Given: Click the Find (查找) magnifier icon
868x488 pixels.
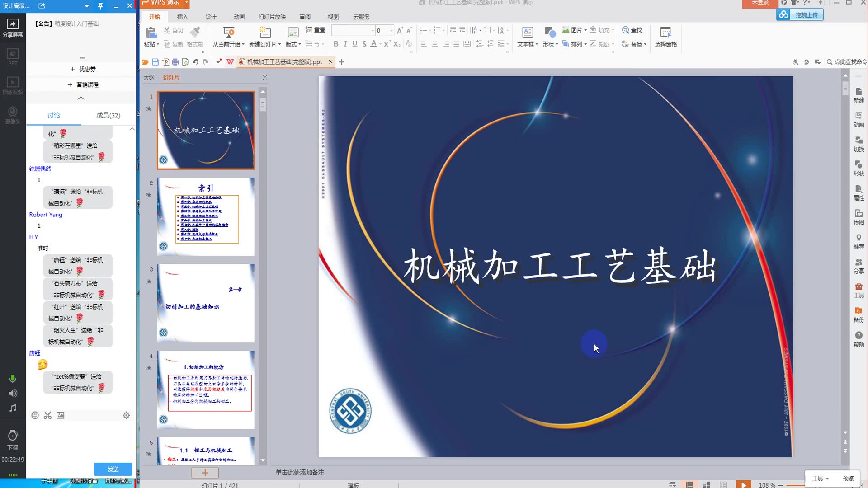Looking at the screenshot, I should (626, 30).
